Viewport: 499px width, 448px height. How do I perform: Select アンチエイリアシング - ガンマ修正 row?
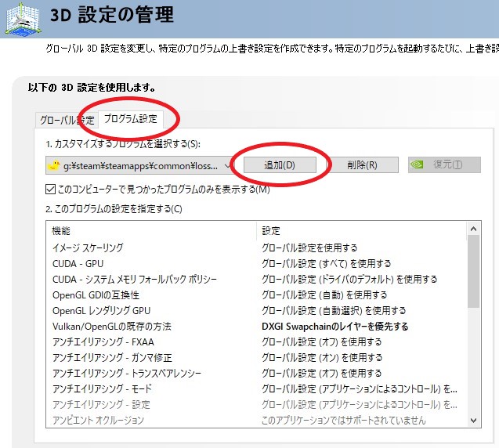(256, 357)
